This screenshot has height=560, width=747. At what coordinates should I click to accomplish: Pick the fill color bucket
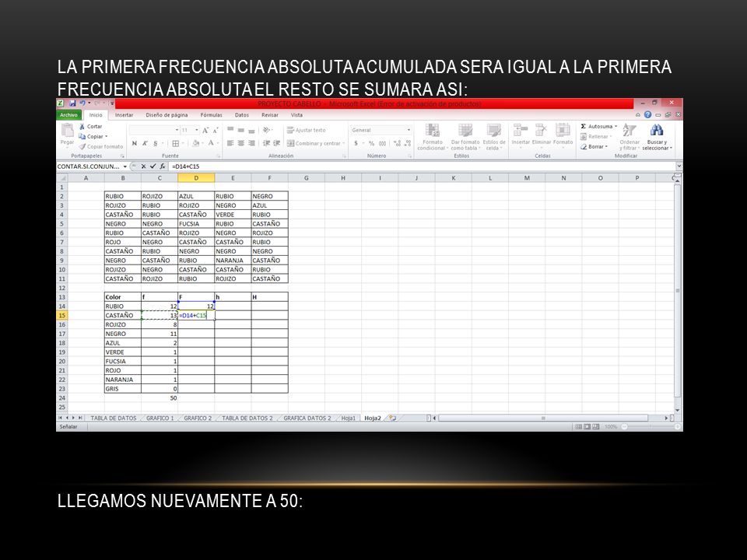(x=195, y=143)
